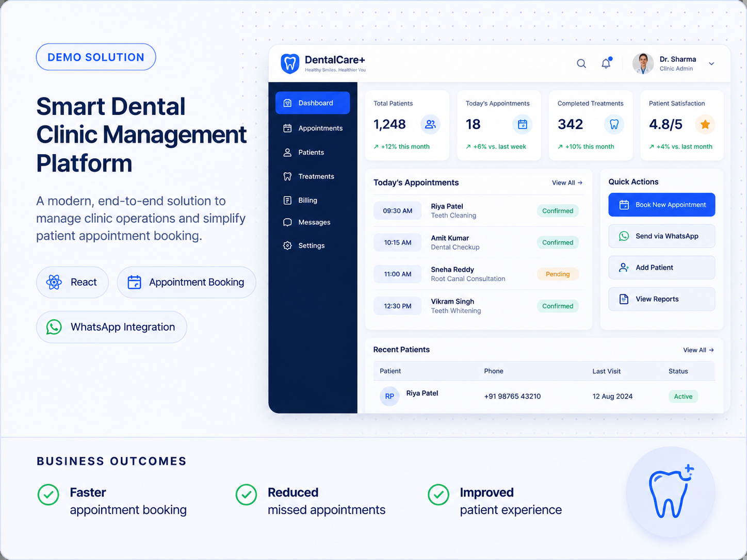
Task: Click the Patient column header
Action: [x=390, y=371]
